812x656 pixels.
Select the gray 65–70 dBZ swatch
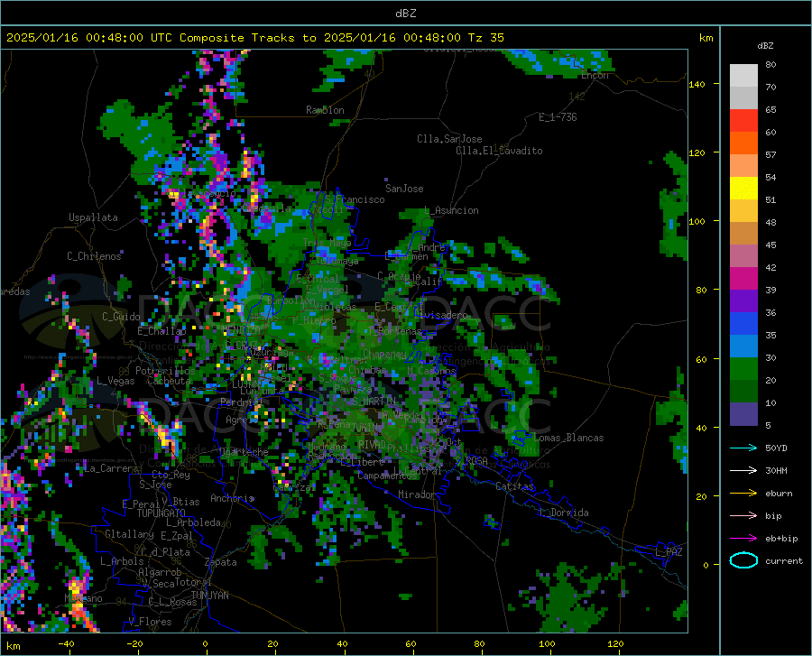(x=743, y=98)
